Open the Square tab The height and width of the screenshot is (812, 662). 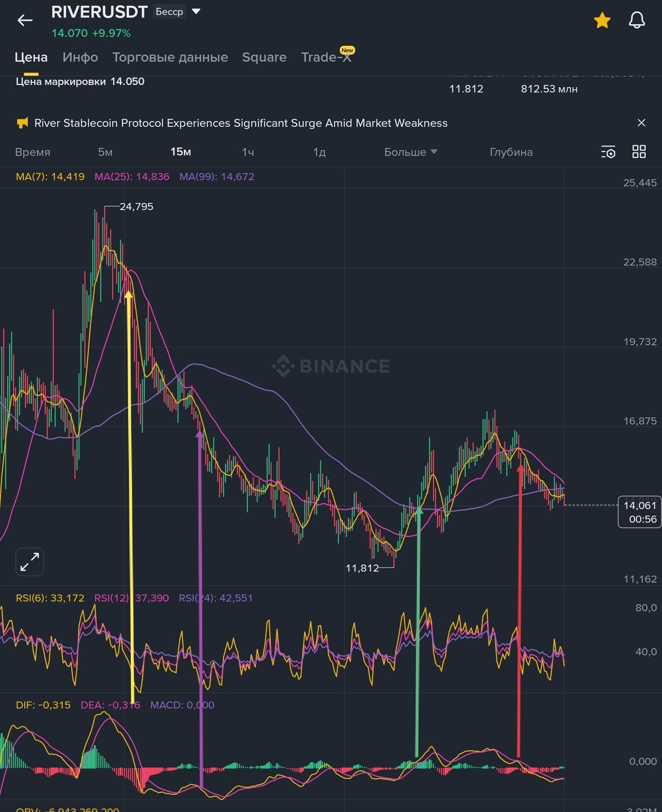point(264,57)
